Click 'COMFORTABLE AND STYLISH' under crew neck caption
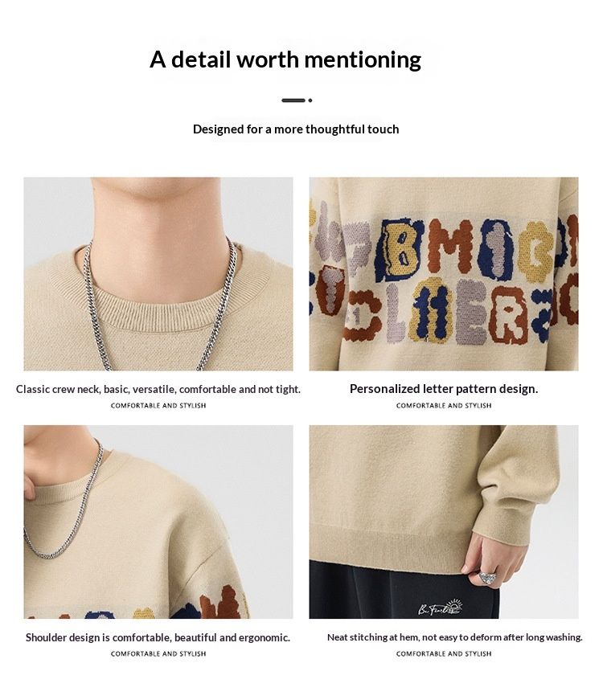The width and height of the screenshot is (603, 700). 158,405
